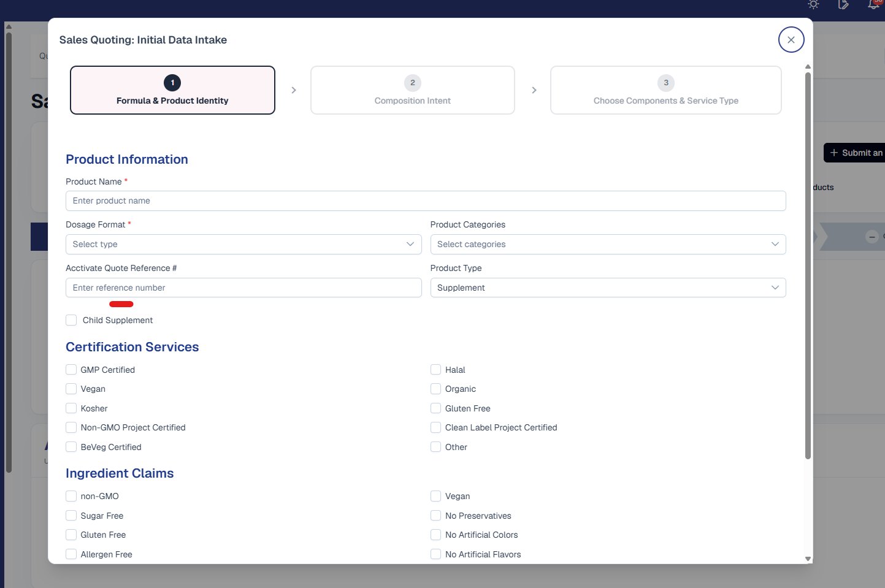The height and width of the screenshot is (588, 885).
Task: Click the Product Name input field
Action: click(x=426, y=200)
